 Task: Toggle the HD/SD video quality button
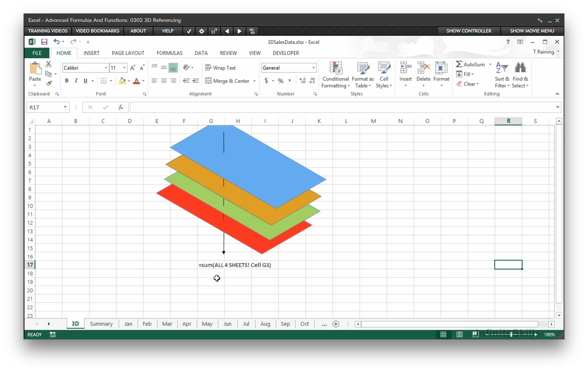coord(252,31)
